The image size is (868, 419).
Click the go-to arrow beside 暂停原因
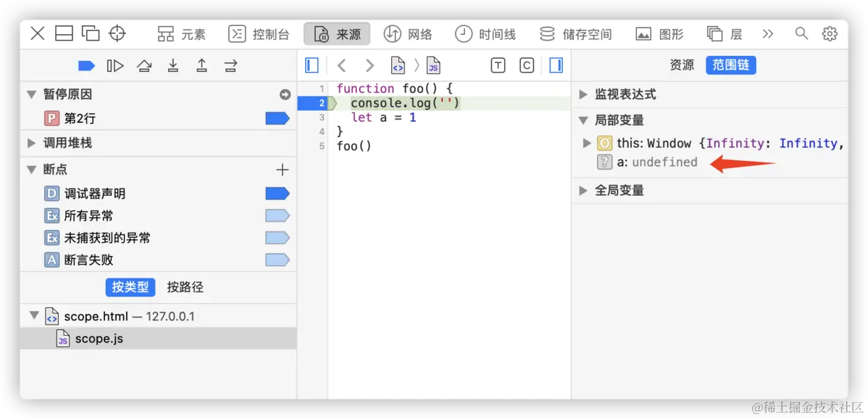tap(285, 94)
